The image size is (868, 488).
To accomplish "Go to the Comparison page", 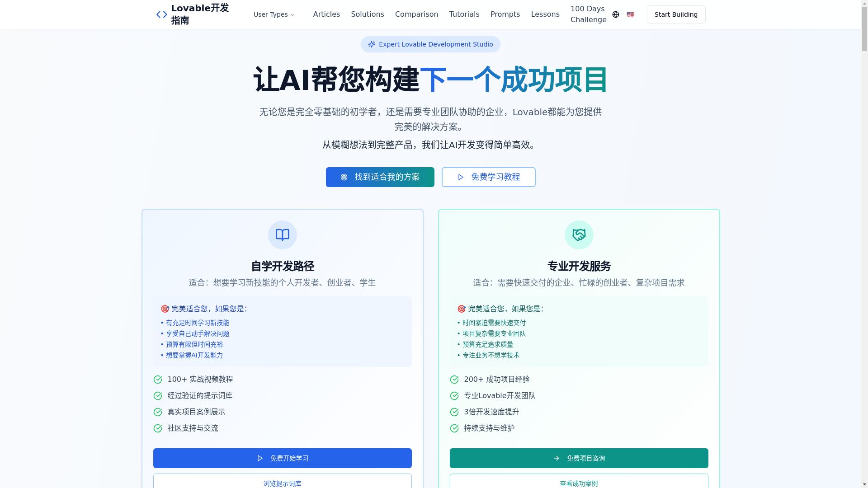I will tap(416, 14).
